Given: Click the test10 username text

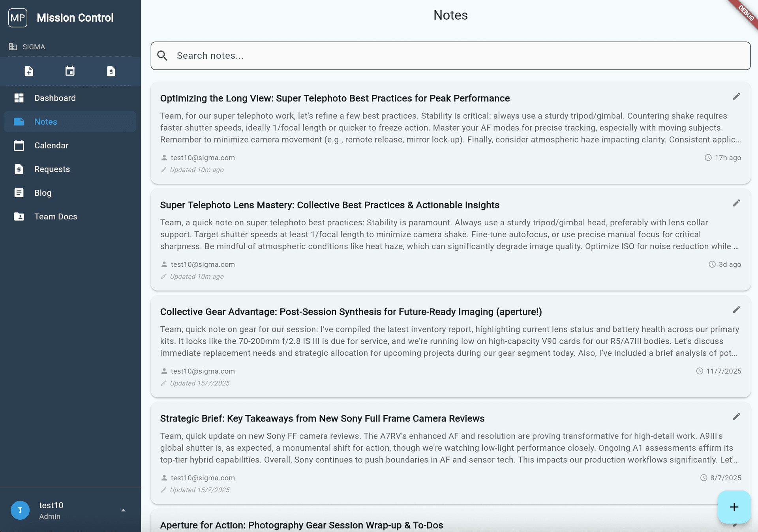Looking at the screenshot, I should tap(51, 505).
